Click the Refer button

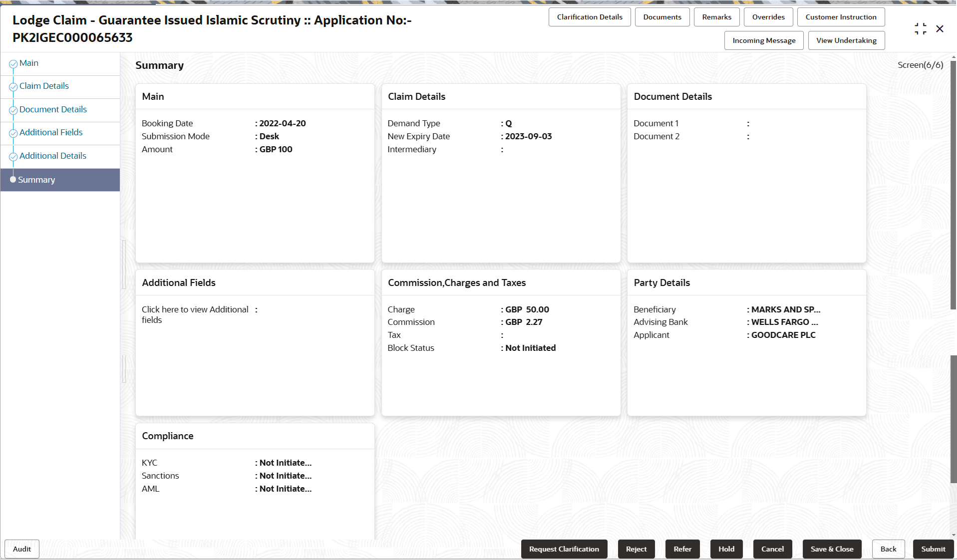point(682,549)
